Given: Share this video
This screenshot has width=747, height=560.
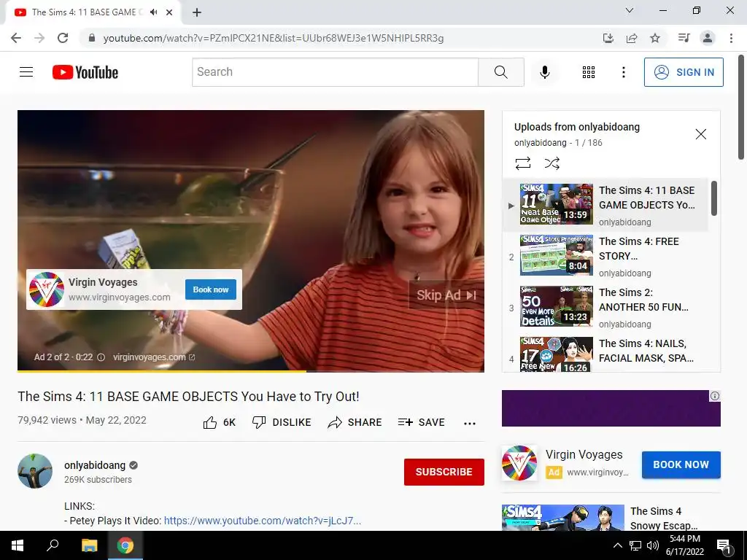Looking at the screenshot, I should pos(355,422).
